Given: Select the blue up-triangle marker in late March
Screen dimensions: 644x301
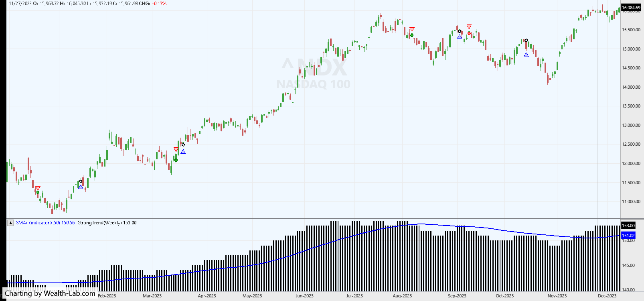Looking at the screenshot, I should coord(183,152).
